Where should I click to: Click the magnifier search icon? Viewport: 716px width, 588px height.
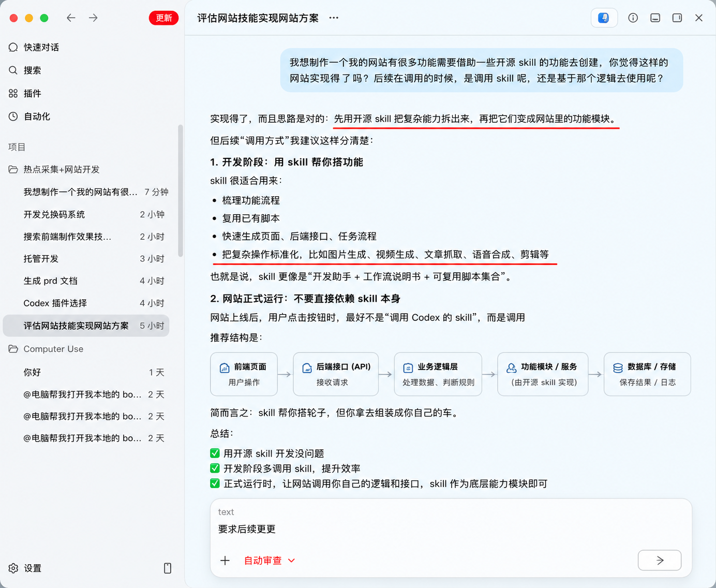13,70
